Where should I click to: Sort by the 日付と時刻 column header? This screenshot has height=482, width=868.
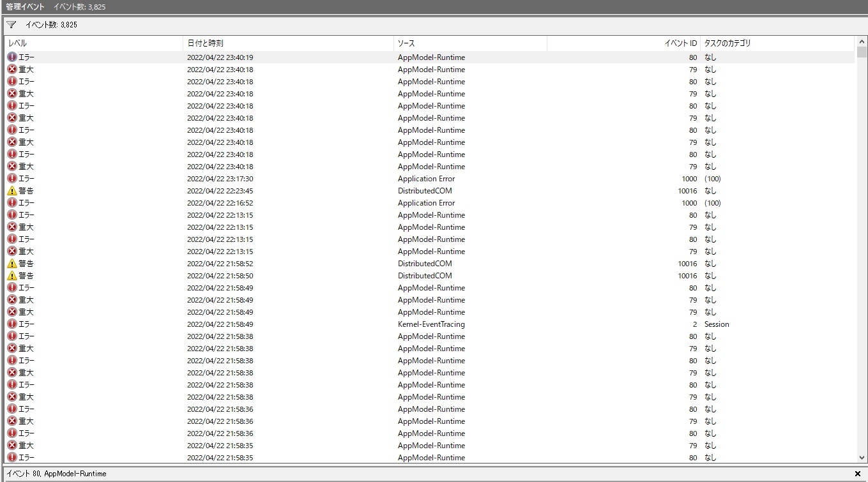pos(288,43)
